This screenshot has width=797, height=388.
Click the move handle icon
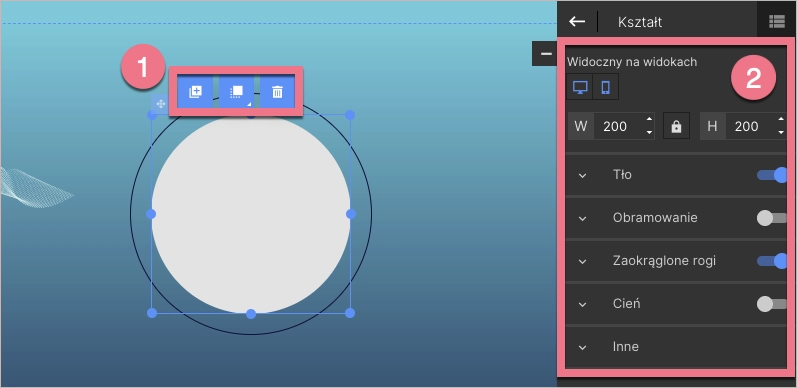[x=161, y=104]
